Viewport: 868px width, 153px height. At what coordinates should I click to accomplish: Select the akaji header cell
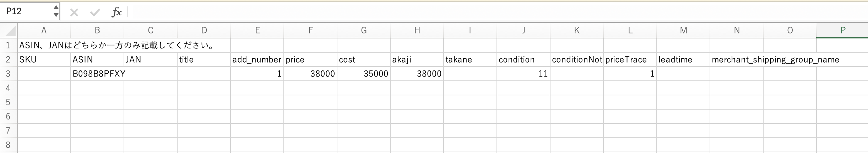tap(417, 59)
